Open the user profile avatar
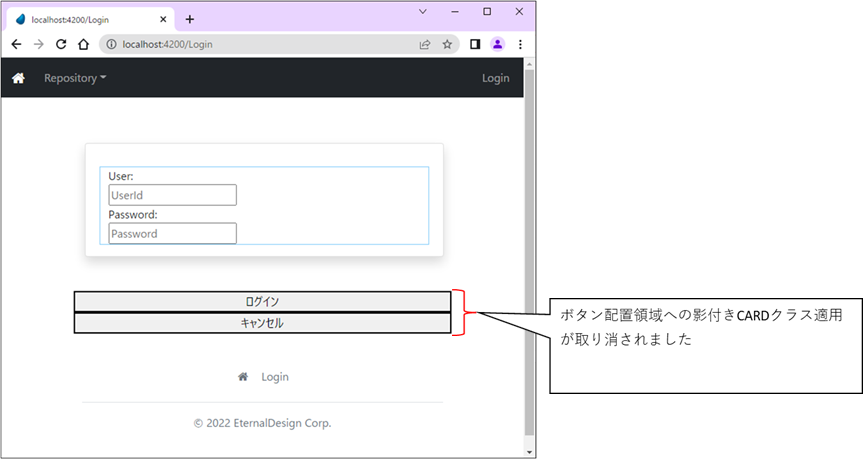 click(x=497, y=44)
